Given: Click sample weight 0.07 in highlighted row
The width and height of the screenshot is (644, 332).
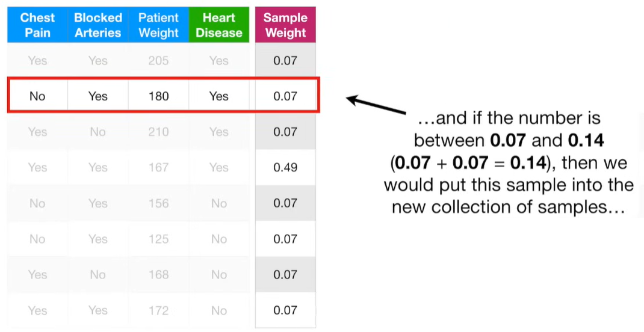Looking at the screenshot, I should click(285, 96).
